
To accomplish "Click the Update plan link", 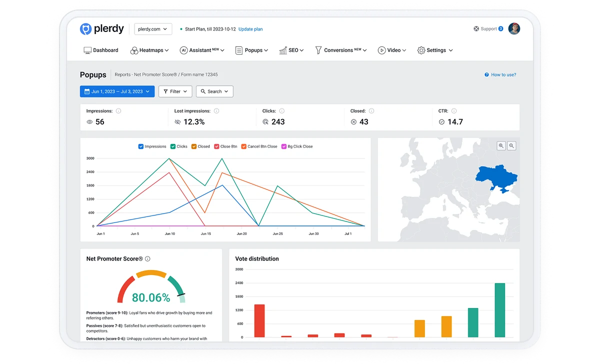I will coord(250,29).
